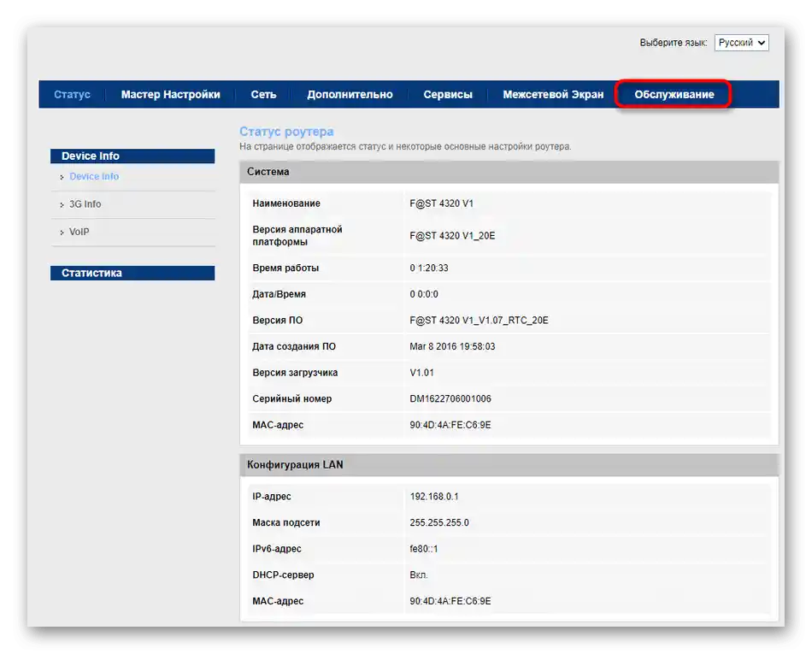Click build date Mar 8 2016 19:58:03

452,346
